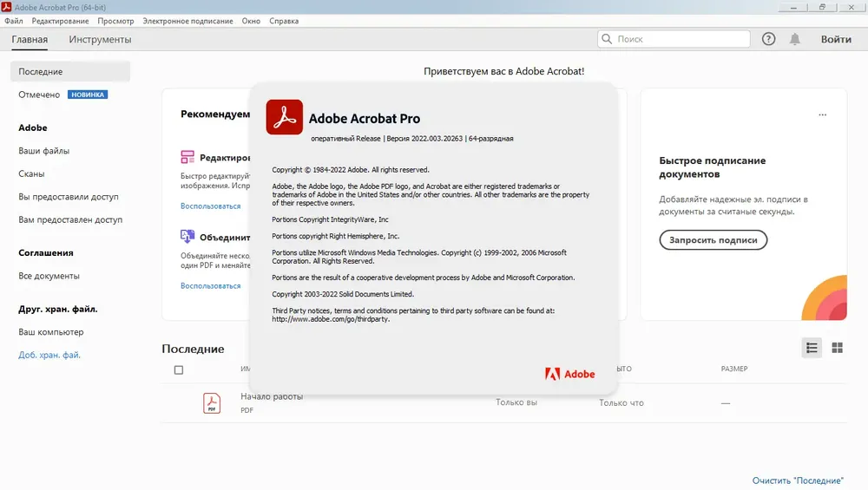Open the help question mark icon
The height and width of the screenshot is (490, 868).
click(x=768, y=39)
